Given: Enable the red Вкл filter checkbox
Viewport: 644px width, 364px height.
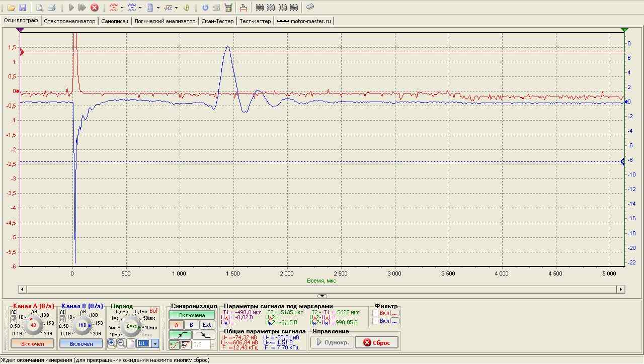Looking at the screenshot, I should pos(375,313).
